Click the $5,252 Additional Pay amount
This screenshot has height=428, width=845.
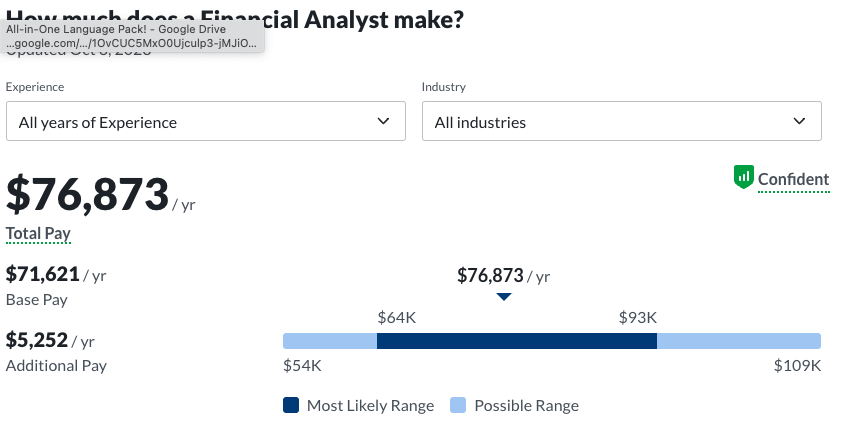pyautogui.click(x=36, y=340)
